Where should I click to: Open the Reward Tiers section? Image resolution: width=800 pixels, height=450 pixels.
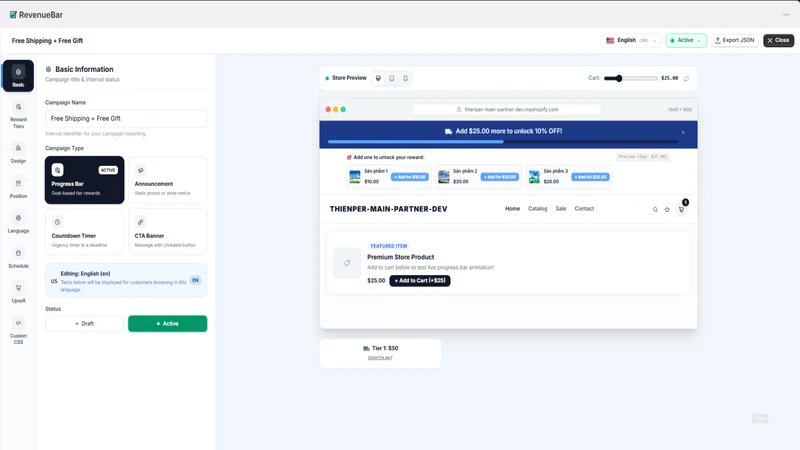[18, 115]
